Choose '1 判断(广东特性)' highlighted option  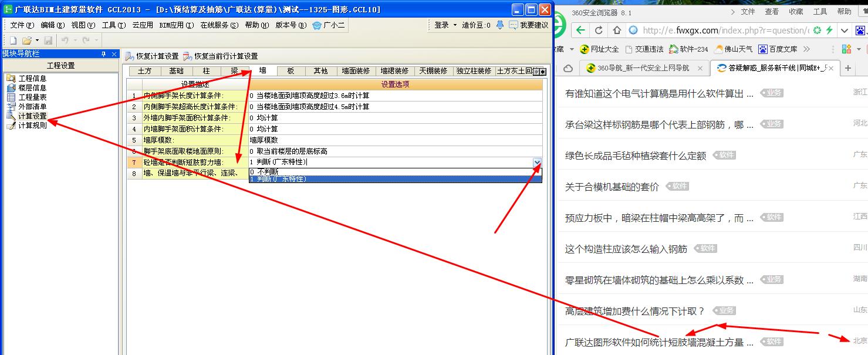click(395, 179)
